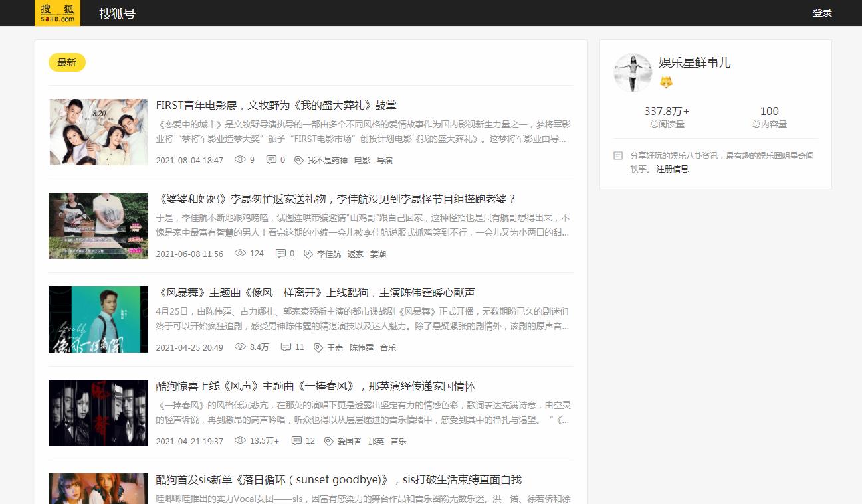Viewport: 862px width, 504px height.
Task: Click the date 2021-04-25 20:49
Action: [189, 348]
